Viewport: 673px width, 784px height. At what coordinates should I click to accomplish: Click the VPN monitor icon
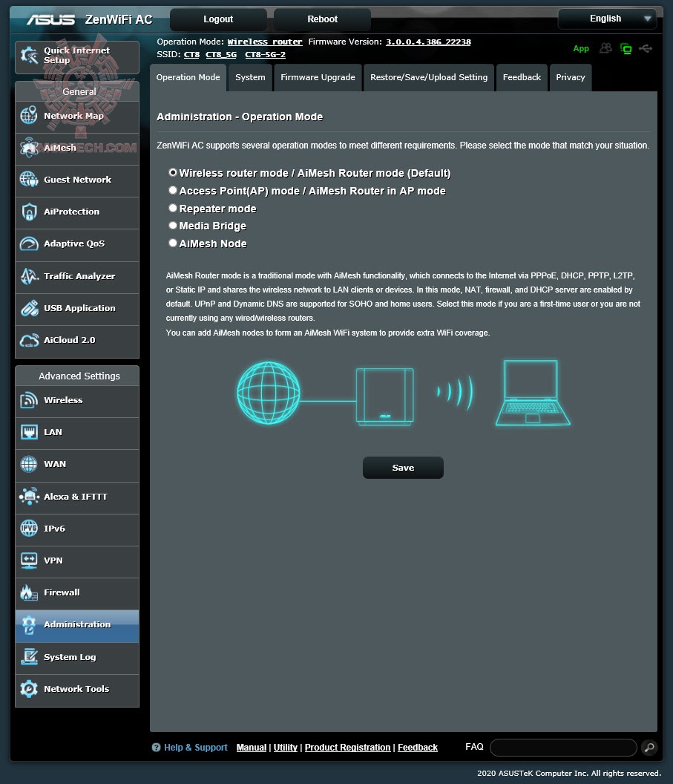[29, 561]
